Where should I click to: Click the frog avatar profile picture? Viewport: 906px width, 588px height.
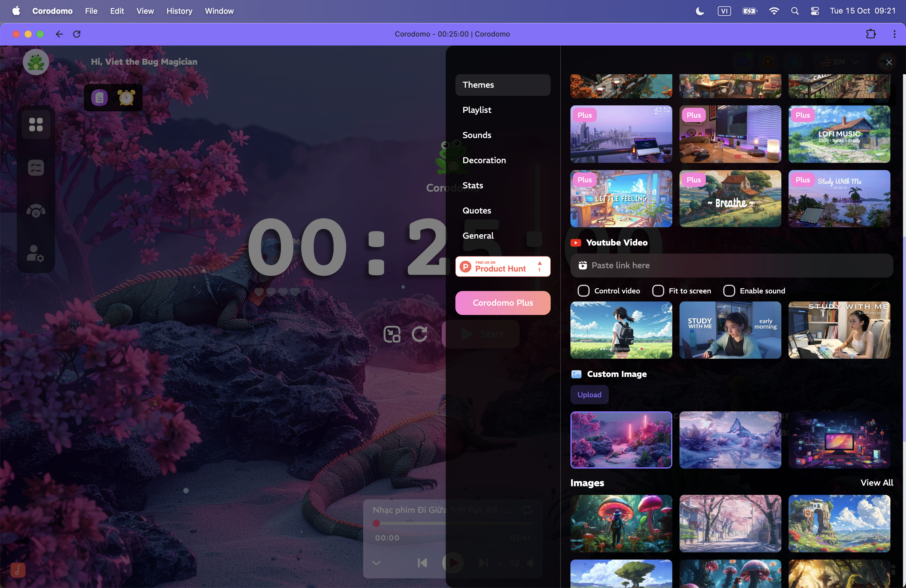36,62
